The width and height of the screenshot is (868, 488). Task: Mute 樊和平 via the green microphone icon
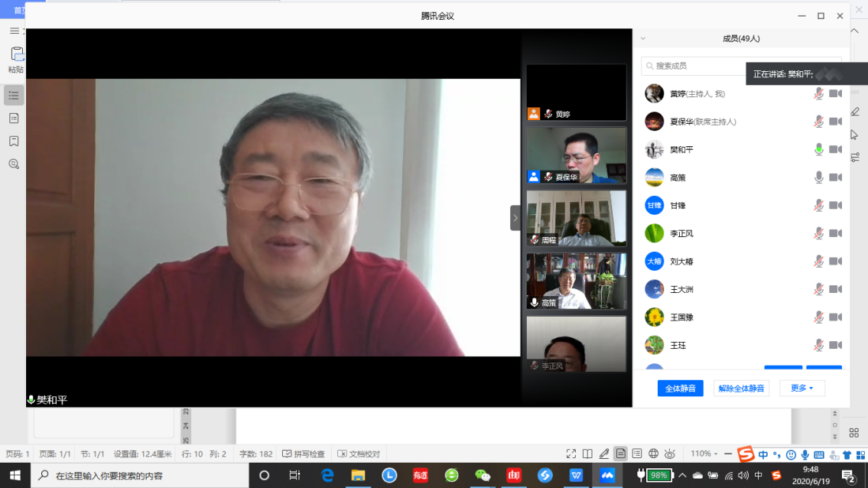[818, 149]
